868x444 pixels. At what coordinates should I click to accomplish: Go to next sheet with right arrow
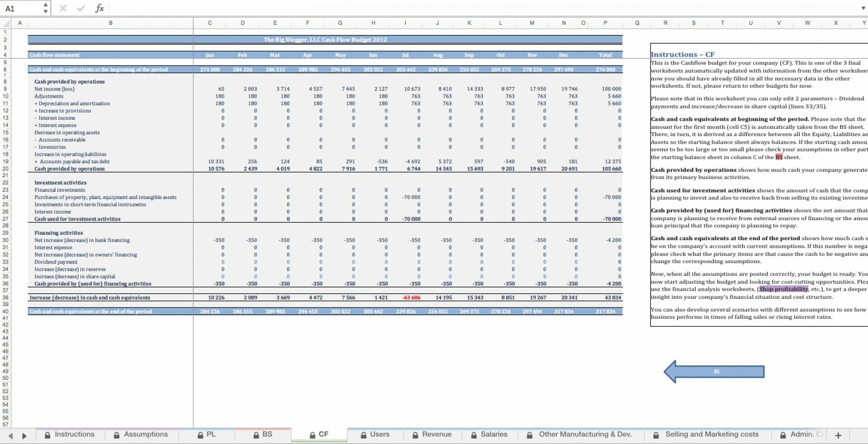[24, 435]
